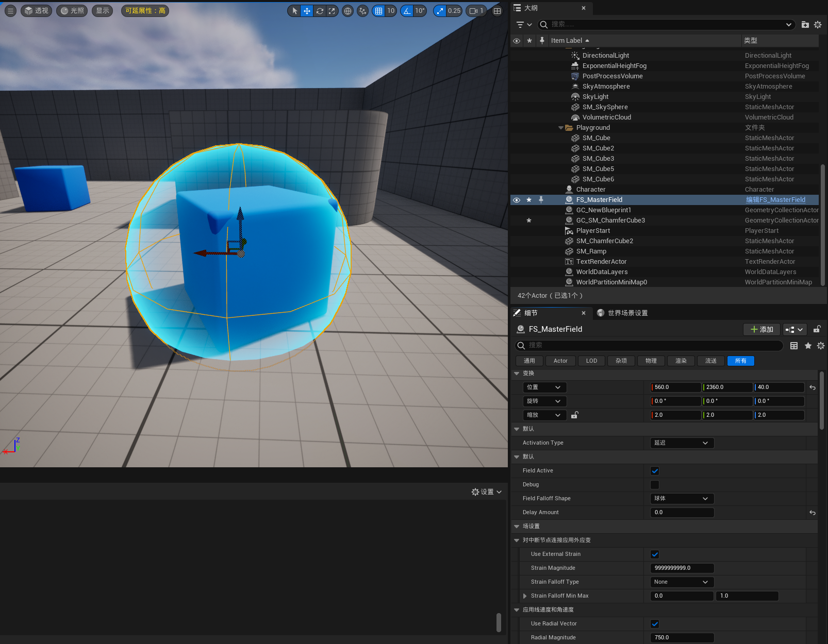Screen dimensions: 828x644
Task: Click the viewport layout grid icon
Action: click(497, 11)
